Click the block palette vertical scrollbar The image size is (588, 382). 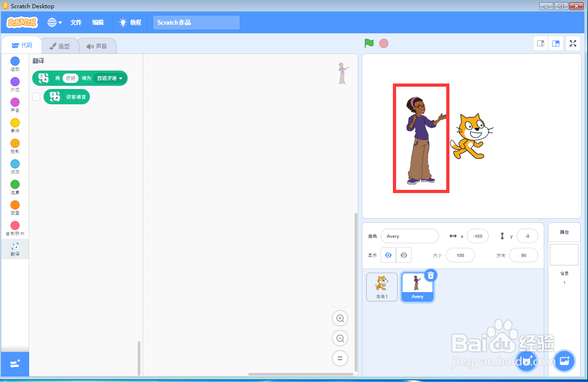(x=139, y=358)
